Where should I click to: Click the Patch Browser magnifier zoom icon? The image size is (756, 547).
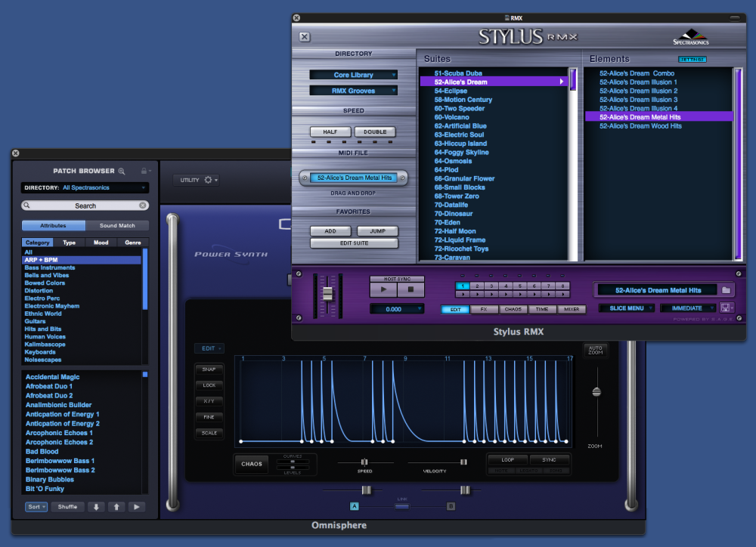122,171
